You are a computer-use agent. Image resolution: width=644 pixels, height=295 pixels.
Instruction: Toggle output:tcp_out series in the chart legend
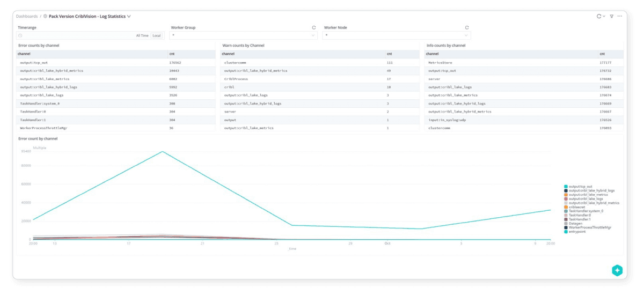[580, 186]
